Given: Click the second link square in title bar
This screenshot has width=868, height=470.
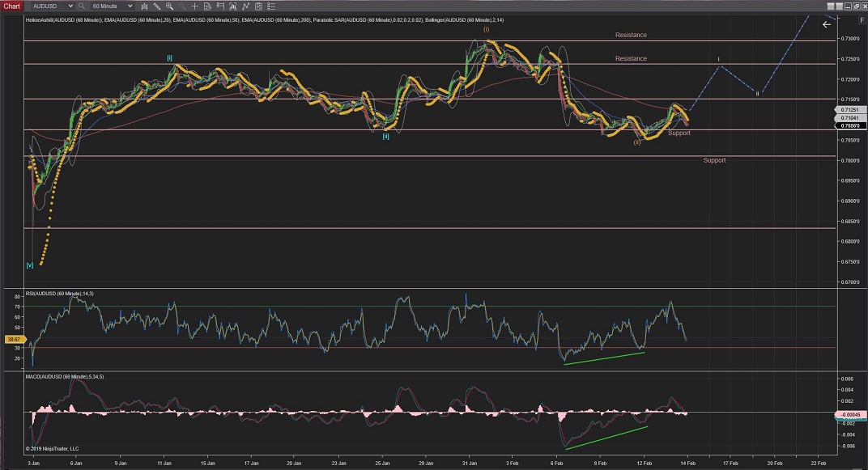Looking at the screenshot, I should (x=839, y=6).
